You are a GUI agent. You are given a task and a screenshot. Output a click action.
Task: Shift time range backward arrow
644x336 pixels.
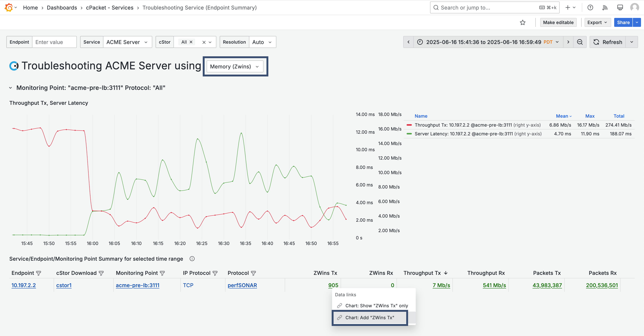[x=408, y=42]
